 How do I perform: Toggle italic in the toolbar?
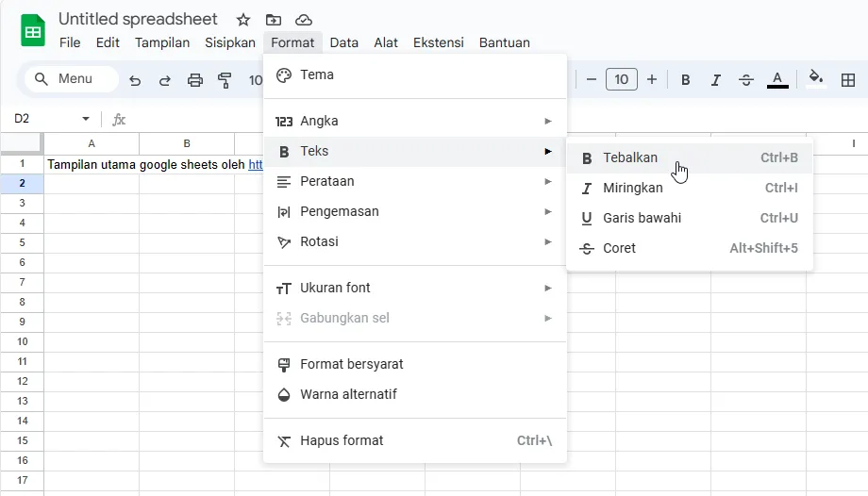pos(716,80)
